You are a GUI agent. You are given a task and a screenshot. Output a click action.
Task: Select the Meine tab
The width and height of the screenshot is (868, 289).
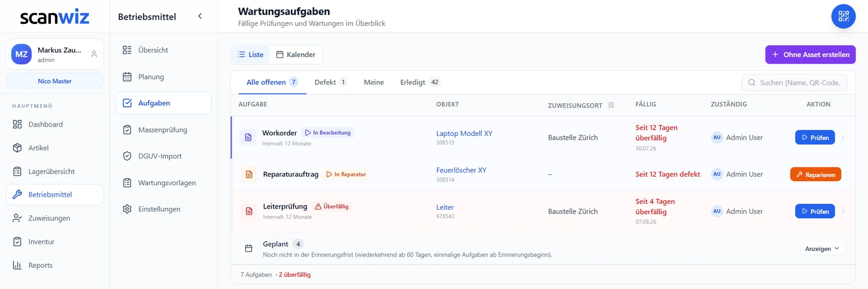[x=374, y=82]
